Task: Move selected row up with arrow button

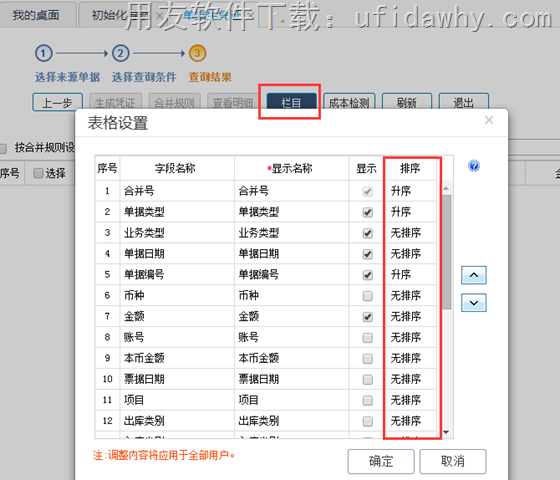Action: [x=474, y=275]
